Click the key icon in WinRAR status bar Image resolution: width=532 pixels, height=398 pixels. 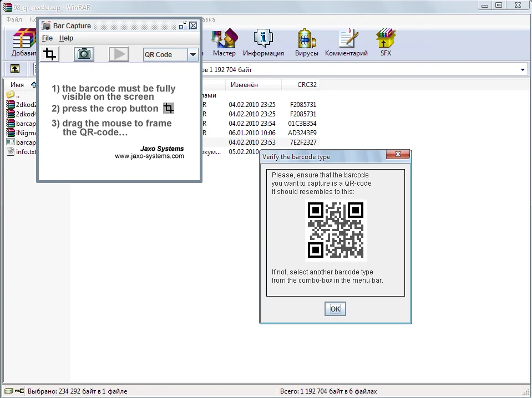click(x=19, y=391)
